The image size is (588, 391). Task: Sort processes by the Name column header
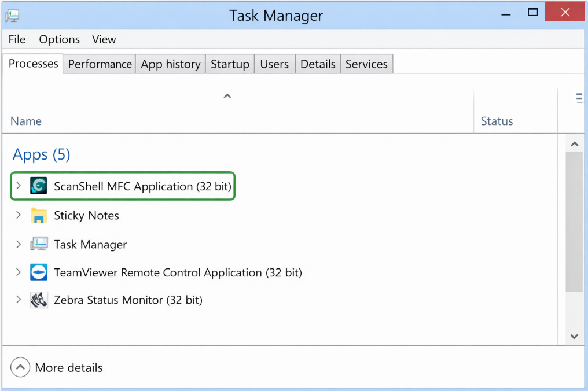(26, 121)
